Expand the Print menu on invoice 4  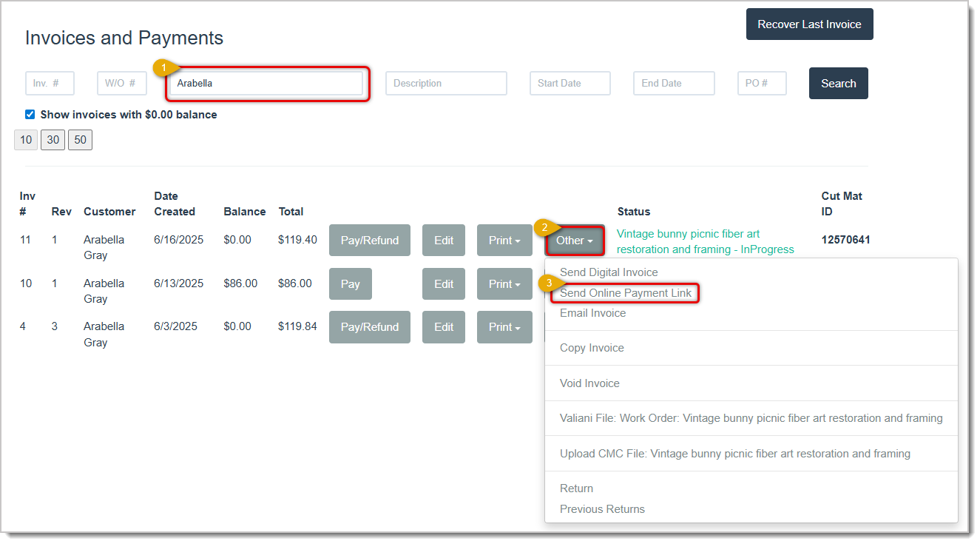click(x=504, y=326)
